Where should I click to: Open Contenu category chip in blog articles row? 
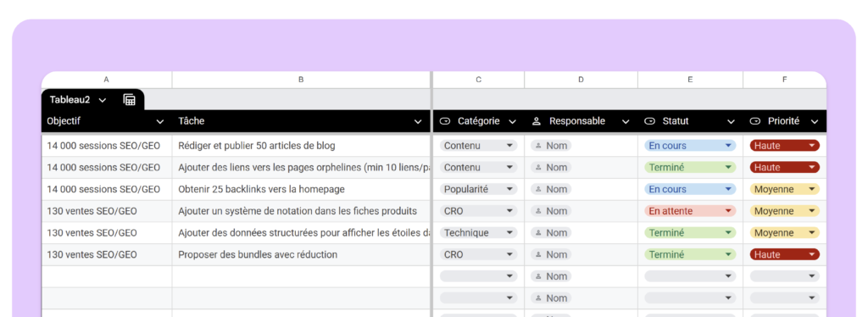[x=478, y=146]
